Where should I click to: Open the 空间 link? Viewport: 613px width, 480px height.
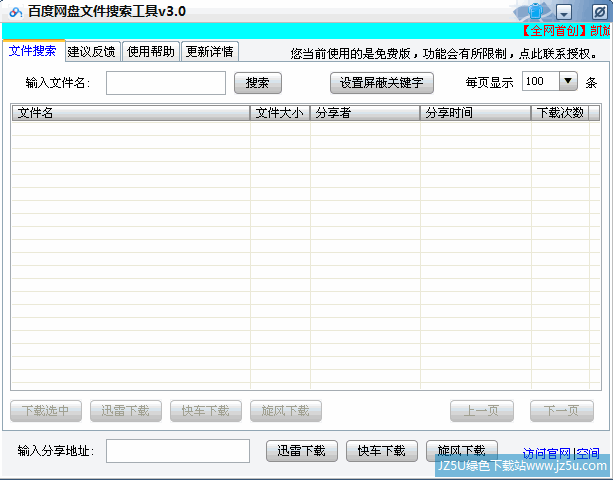coord(588,454)
